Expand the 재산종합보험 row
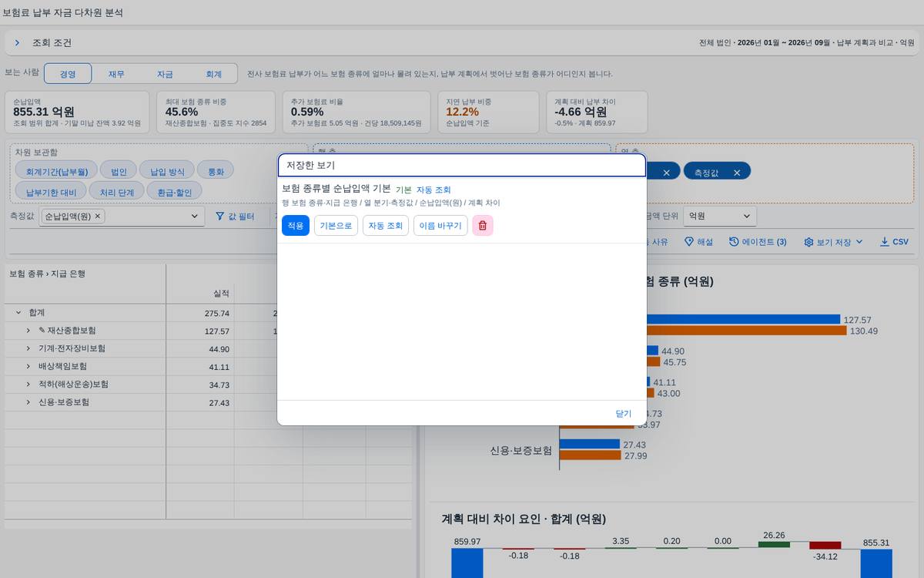The image size is (924, 578). pyautogui.click(x=28, y=331)
